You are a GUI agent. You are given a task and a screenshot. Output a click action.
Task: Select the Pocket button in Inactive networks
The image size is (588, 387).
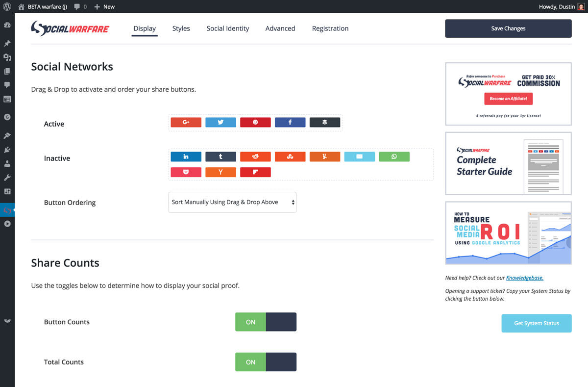pyautogui.click(x=186, y=172)
